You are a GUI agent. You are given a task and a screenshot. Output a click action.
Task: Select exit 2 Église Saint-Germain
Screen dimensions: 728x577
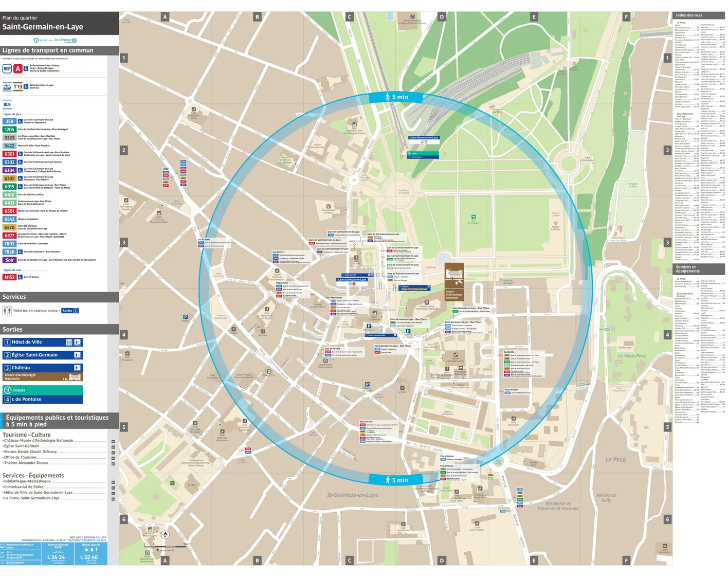tap(43, 355)
